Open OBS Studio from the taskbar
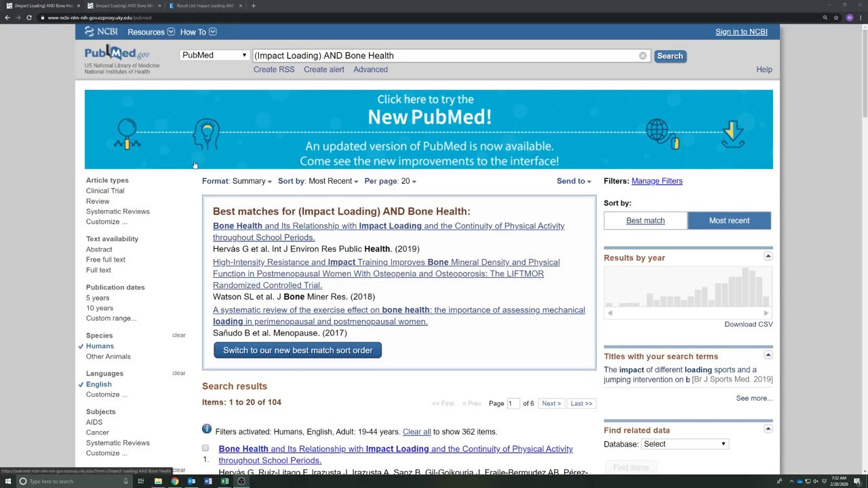The width and height of the screenshot is (868, 488). click(241, 481)
